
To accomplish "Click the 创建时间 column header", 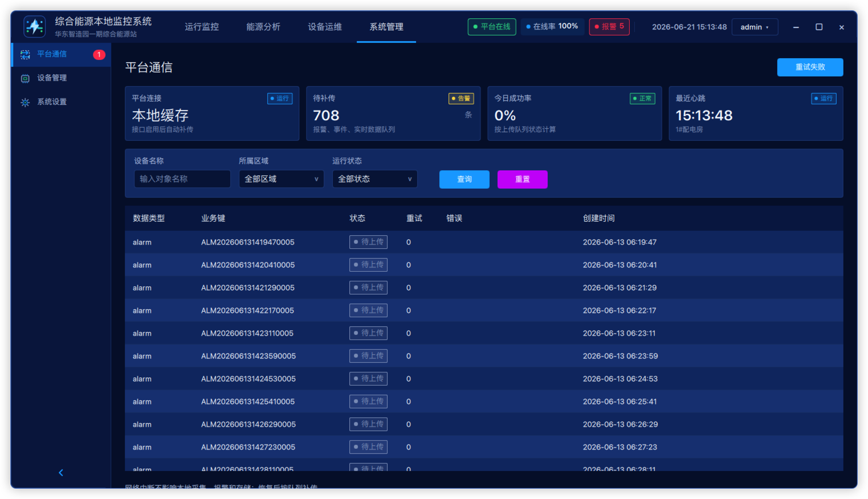I will [599, 218].
